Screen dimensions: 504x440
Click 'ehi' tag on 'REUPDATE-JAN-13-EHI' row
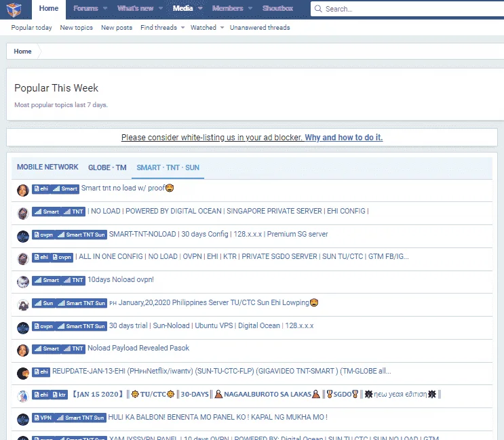pos(41,372)
